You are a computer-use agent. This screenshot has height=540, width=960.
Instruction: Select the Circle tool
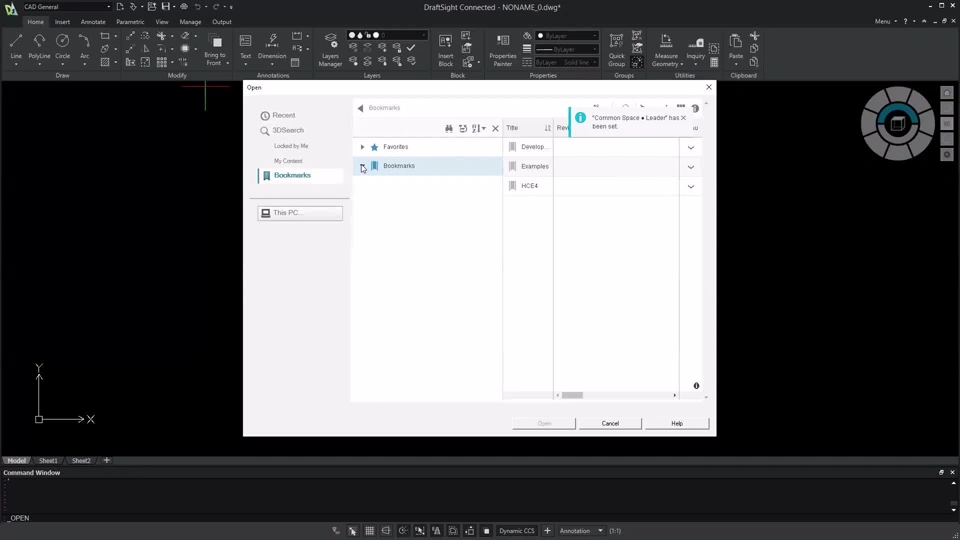[62, 47]
